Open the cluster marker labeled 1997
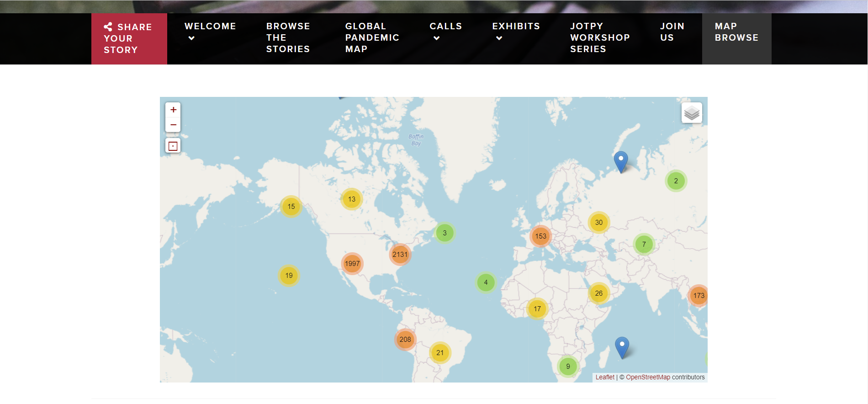The width and height of the screenshot is (868, 404). point(352,264)
